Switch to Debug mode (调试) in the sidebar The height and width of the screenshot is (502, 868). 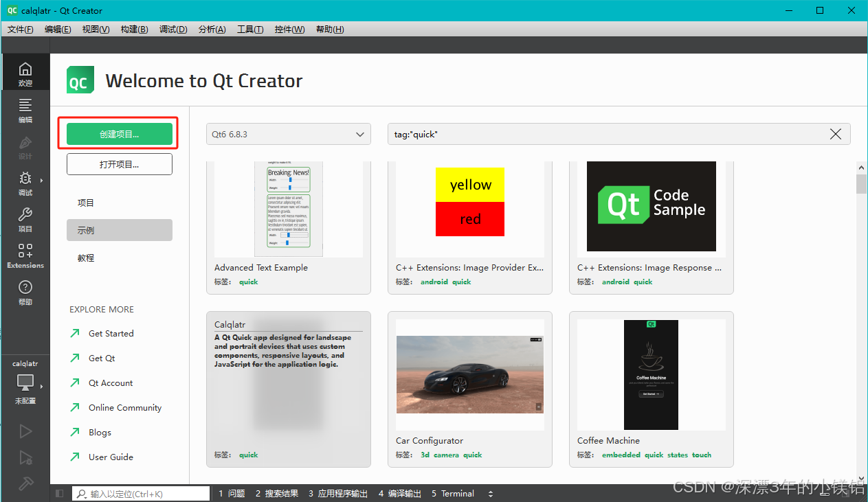tap(25, 183)
